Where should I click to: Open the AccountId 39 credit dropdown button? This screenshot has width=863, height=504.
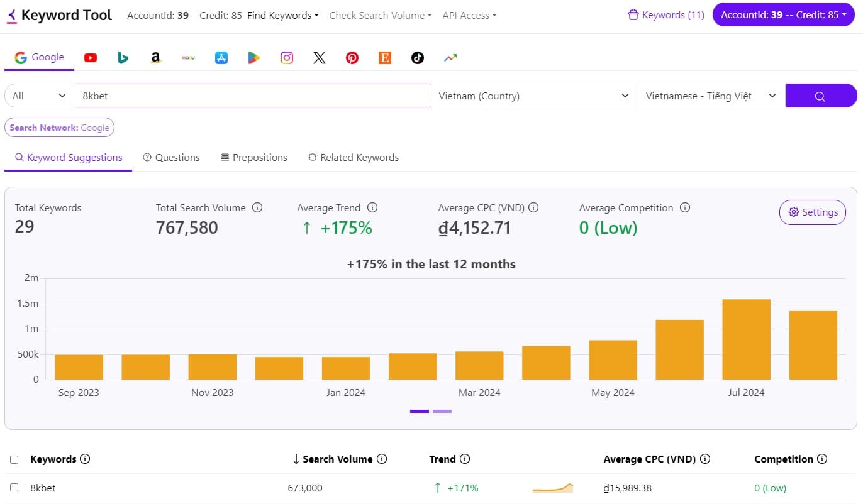(x=784, y=15)
